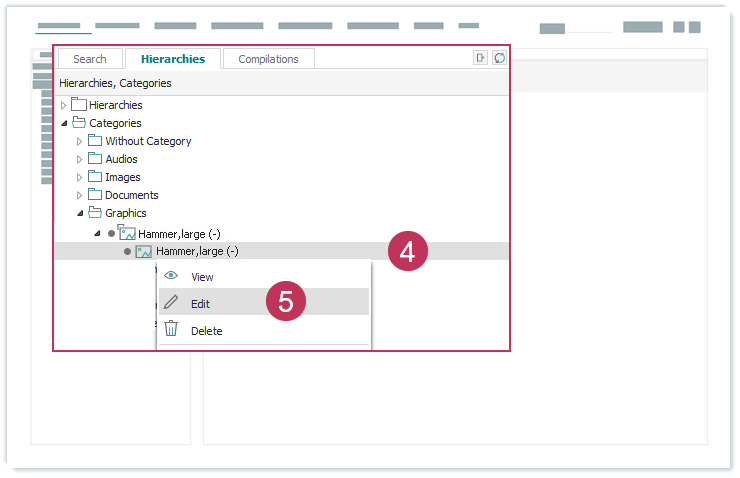The height and width of the screenshot is (478, 740).
Task: Collapse the parent Hammer,large node arrow
Action: pos(97,233)
